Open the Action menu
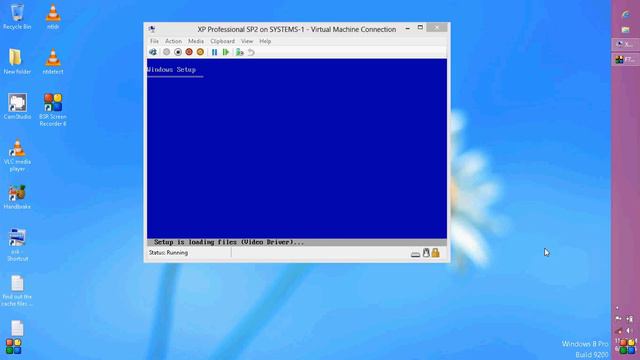Screen dimensions: 640x360 pos(173,41)
